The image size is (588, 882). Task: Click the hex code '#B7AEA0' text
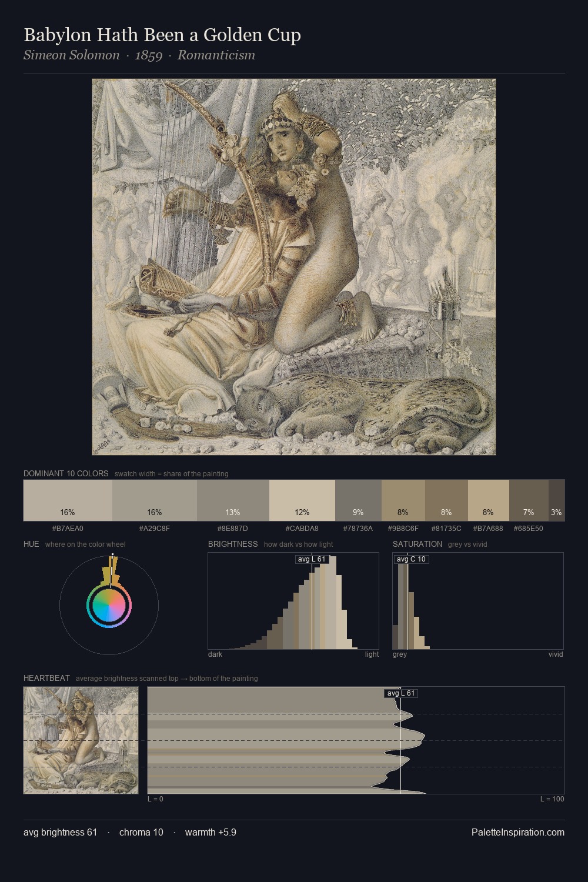68,528
